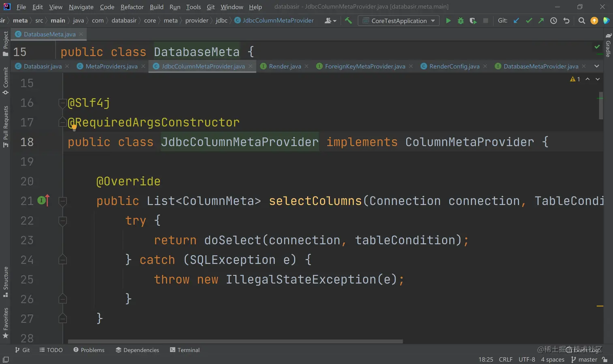This screenshot has height=364, width=613.
Task: Open the CoreTestApplication run configuration dropdown
Action: pos(399,21)
